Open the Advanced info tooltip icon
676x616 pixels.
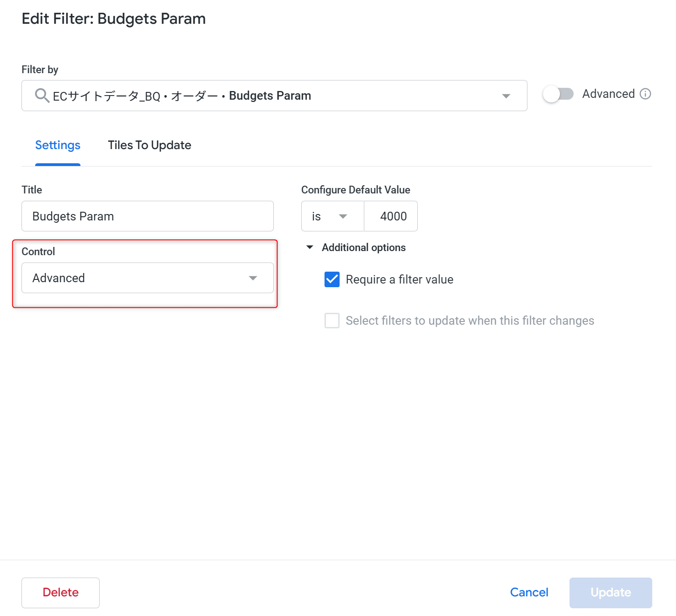645,94
